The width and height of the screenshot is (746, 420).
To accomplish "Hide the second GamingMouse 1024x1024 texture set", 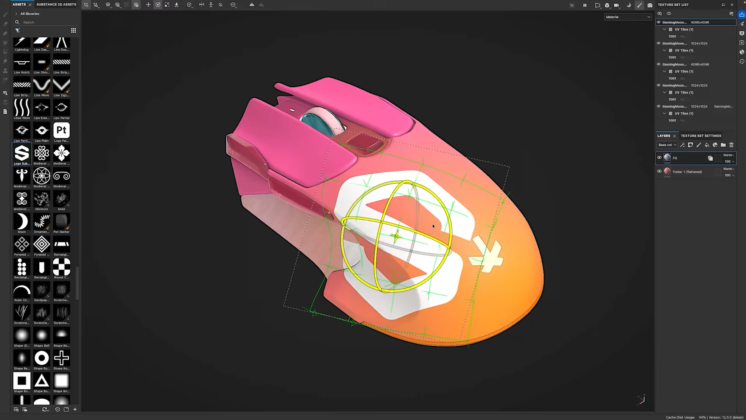I will 659,43.
